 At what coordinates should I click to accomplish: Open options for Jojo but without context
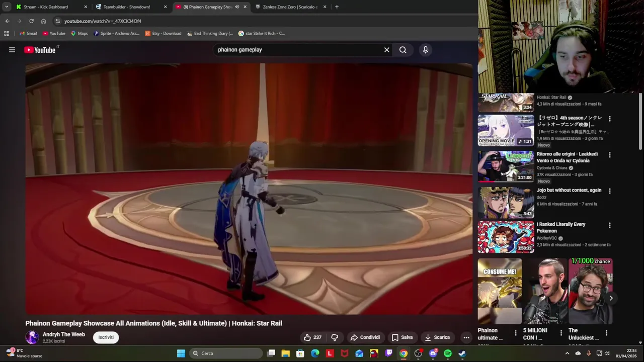(x=610, y=191)
